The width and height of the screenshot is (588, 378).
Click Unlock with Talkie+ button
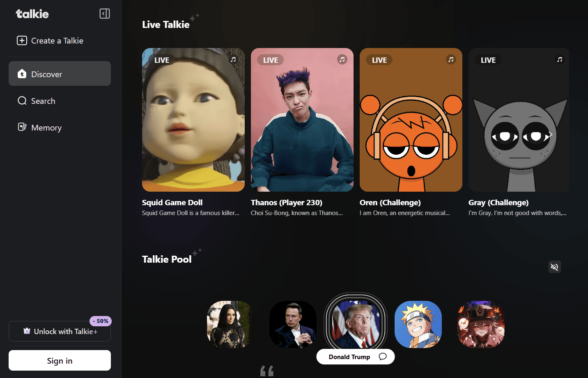click(x=60, y=331)
